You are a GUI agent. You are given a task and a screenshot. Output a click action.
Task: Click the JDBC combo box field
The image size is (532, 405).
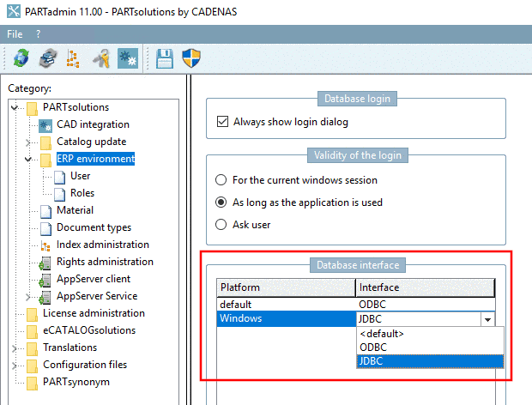coord(419,319)
